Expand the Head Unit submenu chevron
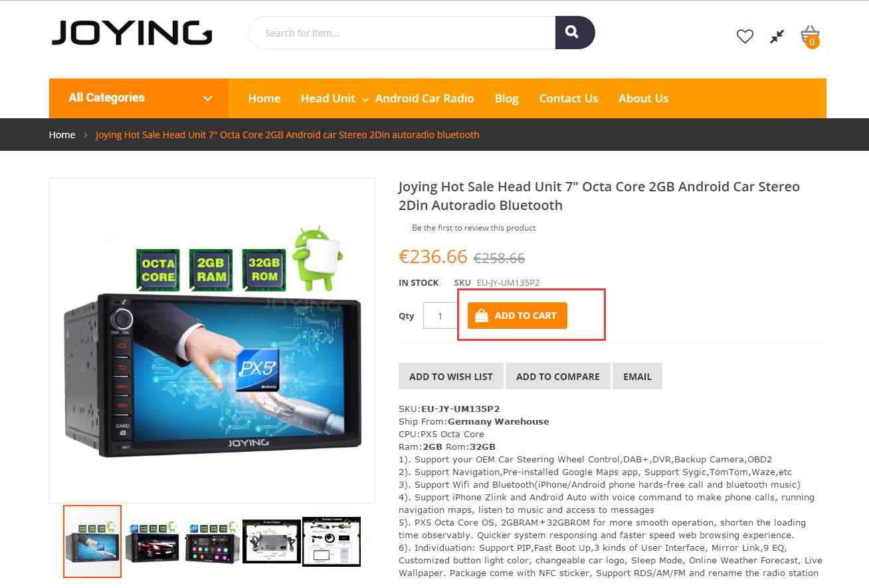This screenshot has height=588, width=869. pyautogui.click(x=365, y=100)
